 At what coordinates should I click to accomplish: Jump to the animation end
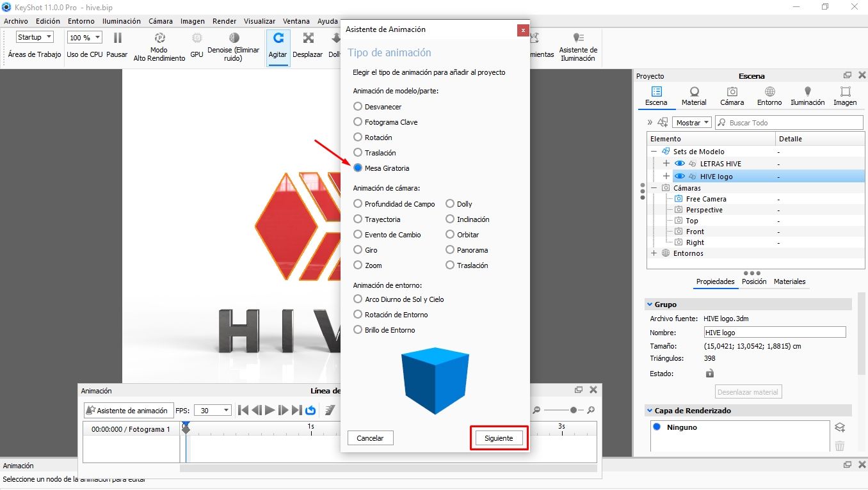coord(297,411)
